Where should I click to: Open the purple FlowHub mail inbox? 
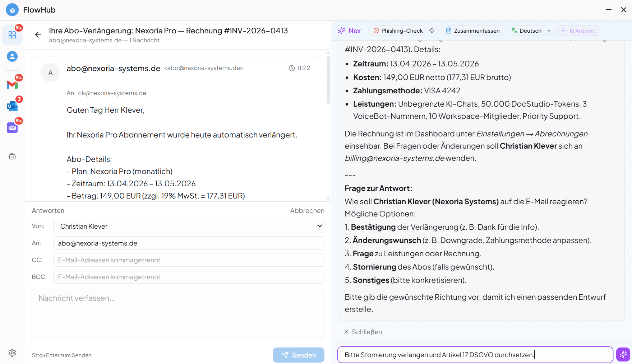(12, 127)
